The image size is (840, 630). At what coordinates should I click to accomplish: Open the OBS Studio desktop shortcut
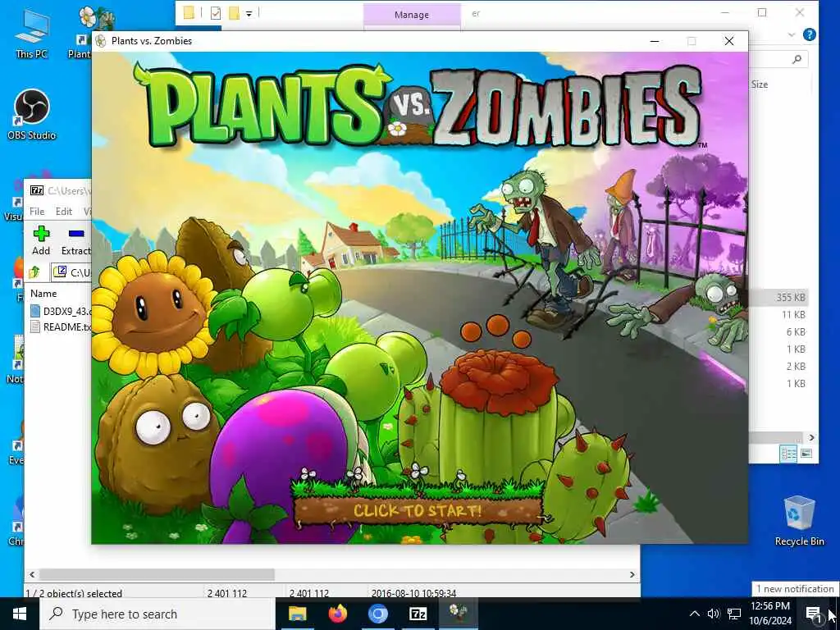coord(32,115)
